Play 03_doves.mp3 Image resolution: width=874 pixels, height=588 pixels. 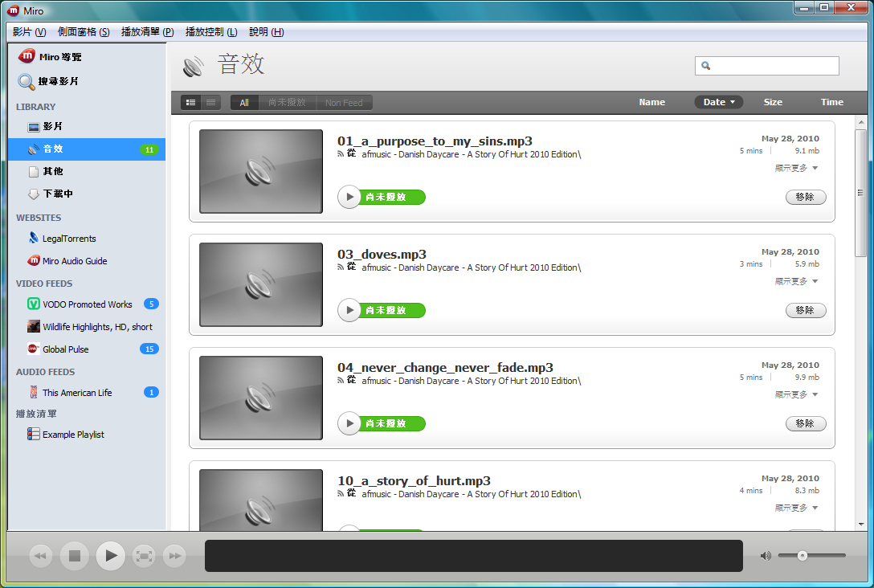[x=349, y=310]
